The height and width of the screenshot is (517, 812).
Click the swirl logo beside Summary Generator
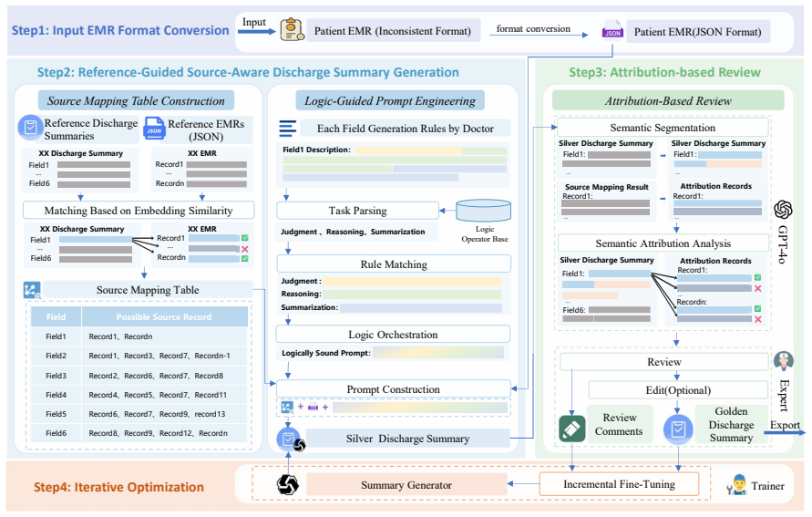(287, 485)
